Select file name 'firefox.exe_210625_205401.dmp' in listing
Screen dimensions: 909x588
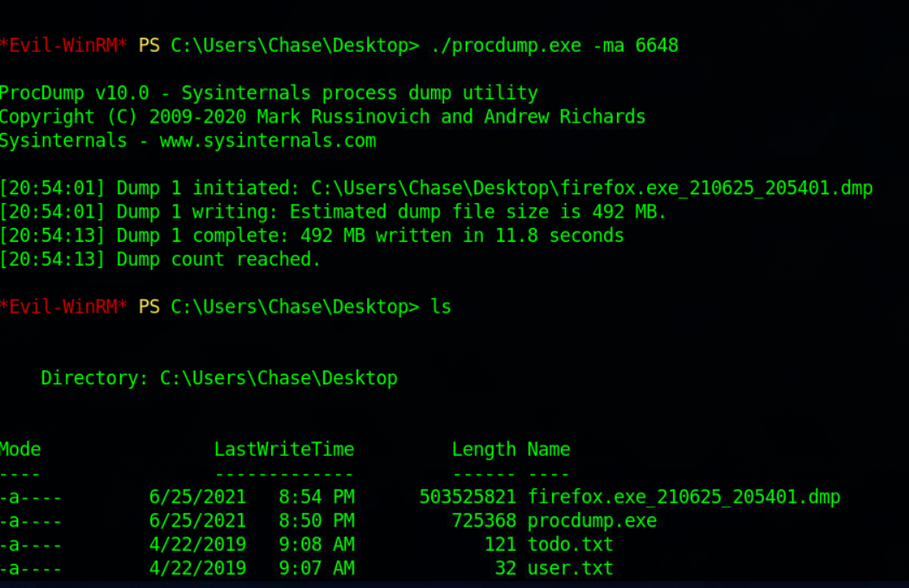click(684, 497)
